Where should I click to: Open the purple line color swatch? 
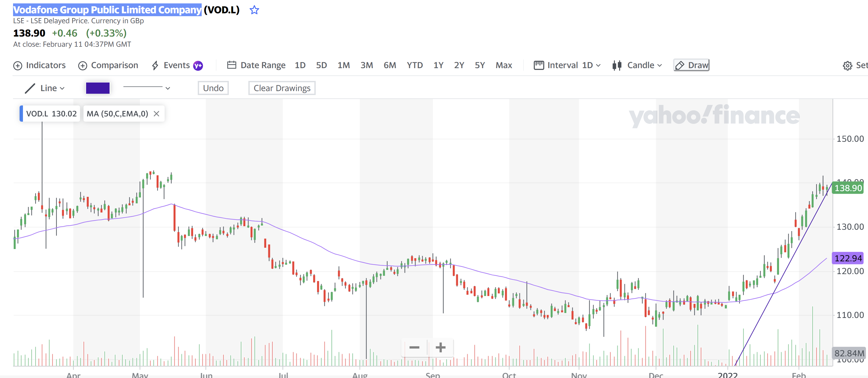pyautogui.click(x=98, y=88)
